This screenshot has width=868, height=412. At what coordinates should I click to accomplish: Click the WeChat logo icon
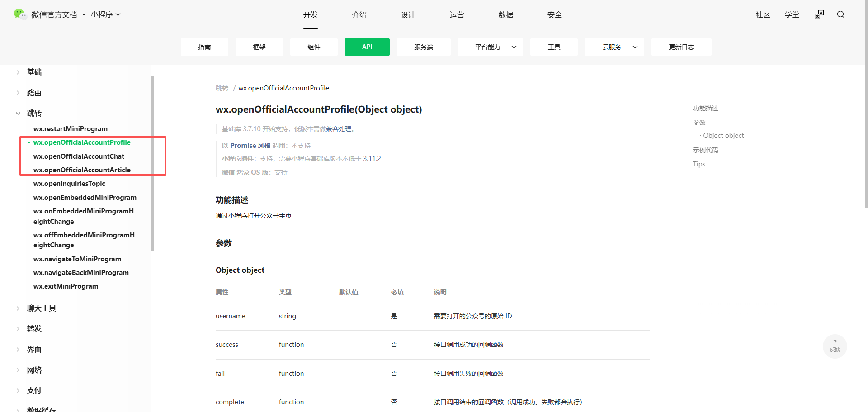coord(20,14)
